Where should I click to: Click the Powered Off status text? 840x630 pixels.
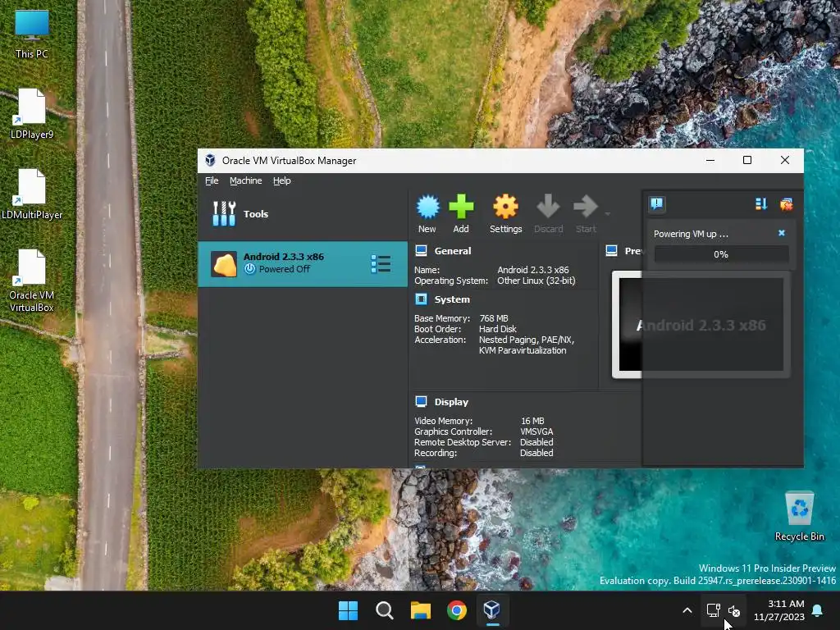pyautogui.click(x=285, y=269)
